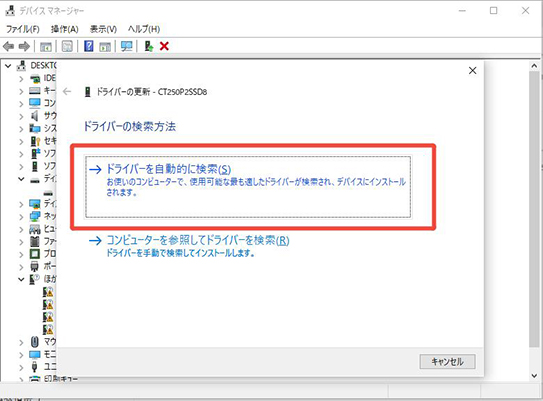Select the other devices (ほか) question-mark icon

[35, 279]
